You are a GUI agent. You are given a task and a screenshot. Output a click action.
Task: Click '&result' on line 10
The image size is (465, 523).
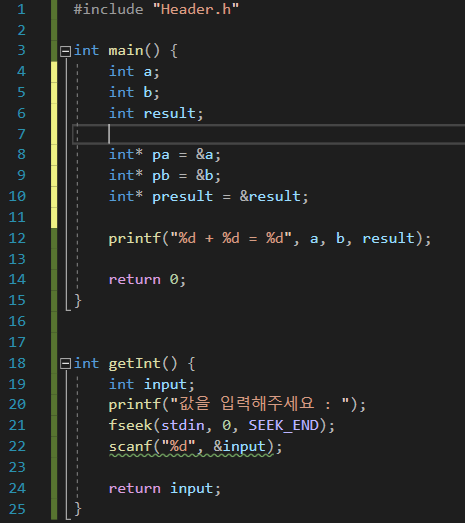click(270, 196)
